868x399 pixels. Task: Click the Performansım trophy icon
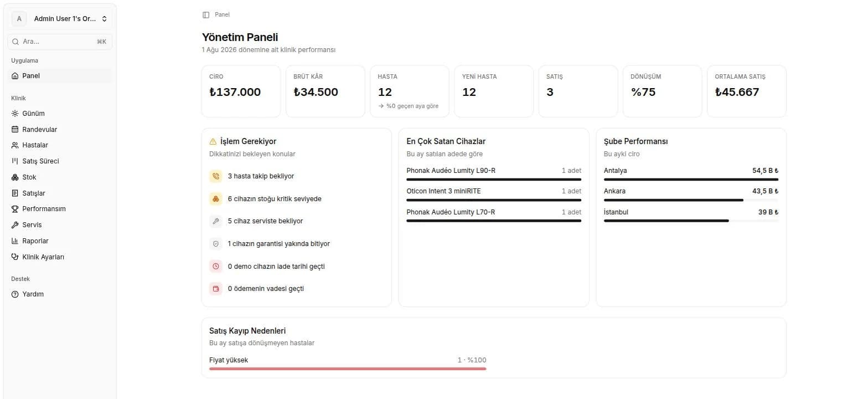click(15, 209)
